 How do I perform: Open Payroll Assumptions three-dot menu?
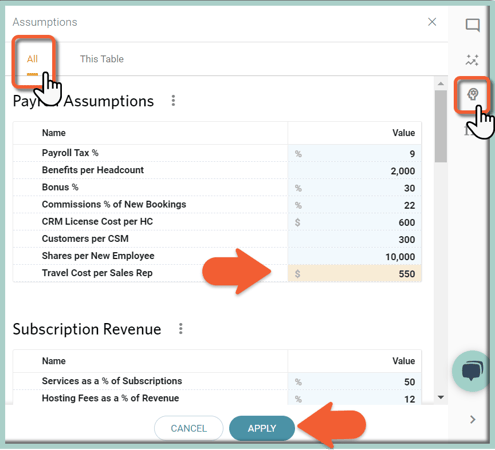coord(173,101)
